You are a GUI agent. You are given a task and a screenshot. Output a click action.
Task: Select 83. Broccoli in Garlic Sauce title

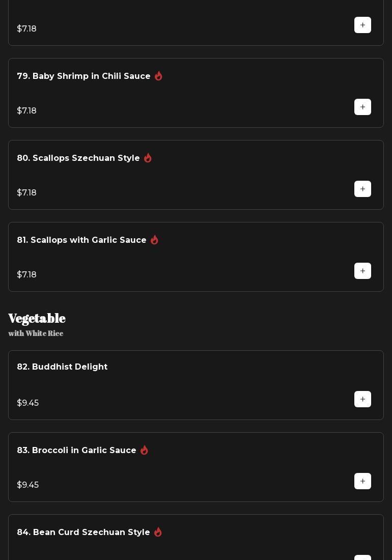coord(76,450)
